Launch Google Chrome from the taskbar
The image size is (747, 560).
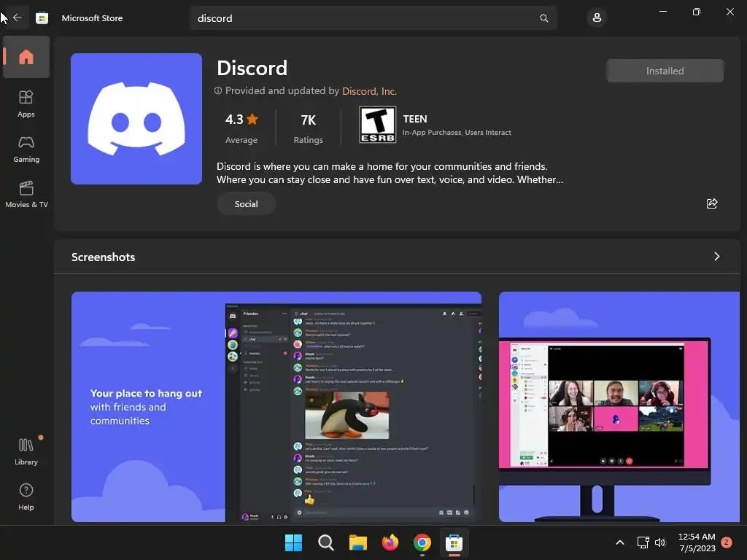pyautogui.click(x=422, y=542)
